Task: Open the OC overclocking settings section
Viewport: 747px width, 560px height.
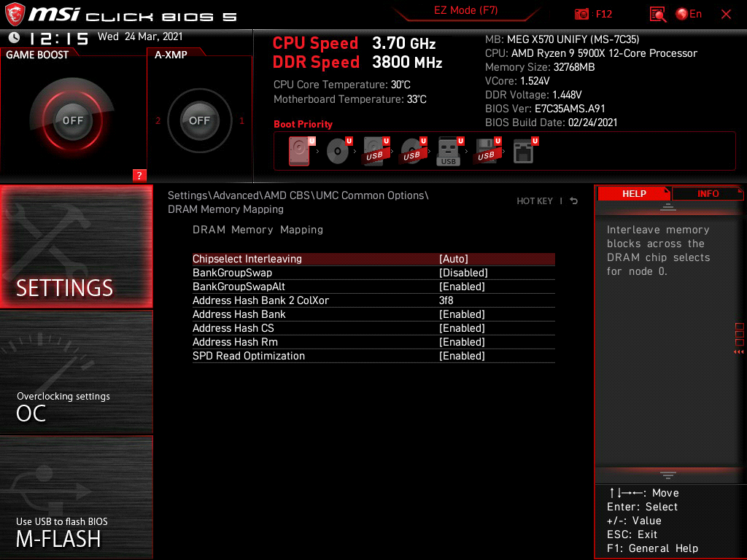Action: tap(76, 373)
